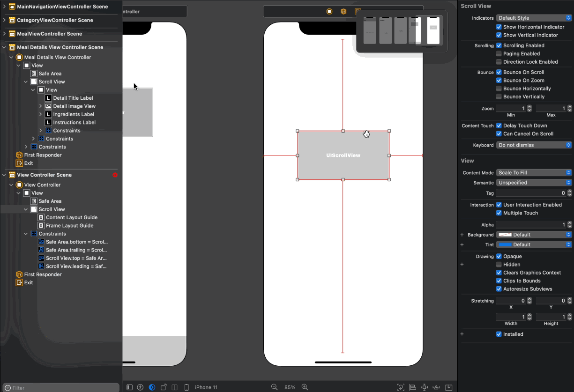Select Scroll View.top constraint row
The width and height of the screenshot is (574, 392).
76,258
